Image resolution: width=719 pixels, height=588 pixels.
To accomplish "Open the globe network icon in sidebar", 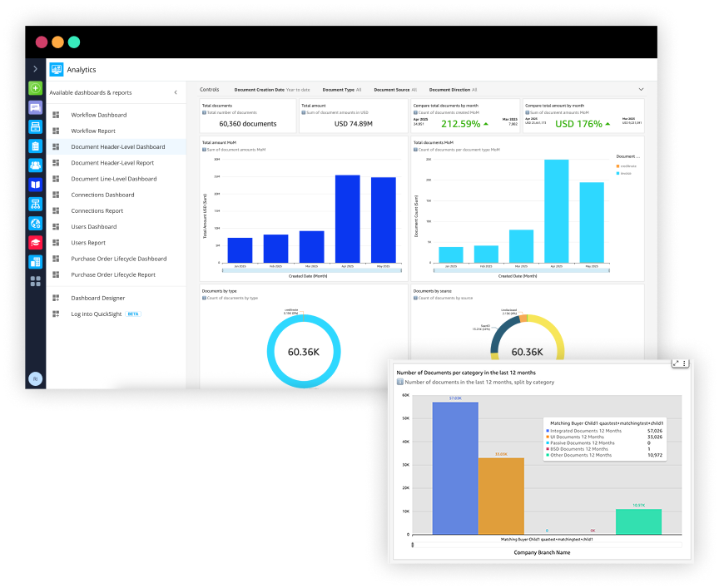I will coord(35,223).
